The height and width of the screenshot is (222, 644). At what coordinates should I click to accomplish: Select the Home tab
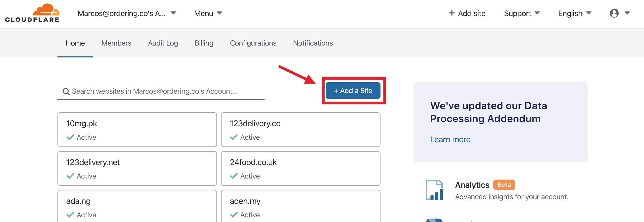(75, 43)
